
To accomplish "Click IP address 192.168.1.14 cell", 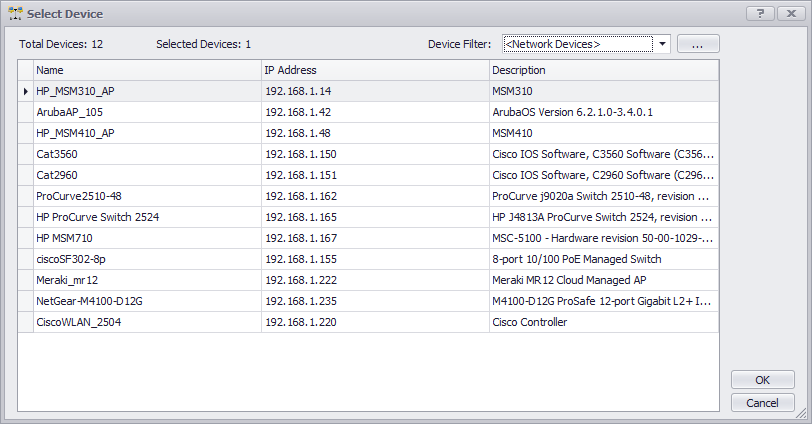I will (x=375, y=91).
